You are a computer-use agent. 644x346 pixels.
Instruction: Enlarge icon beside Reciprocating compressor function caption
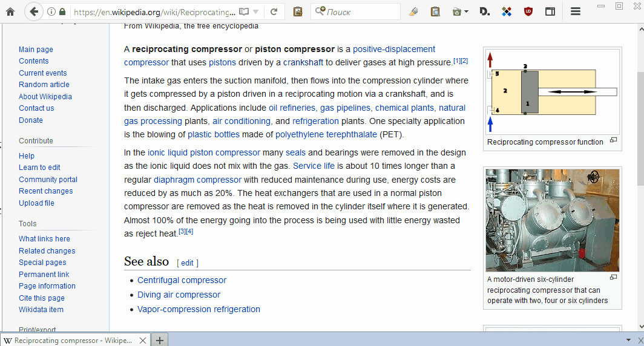click(613, 140)
